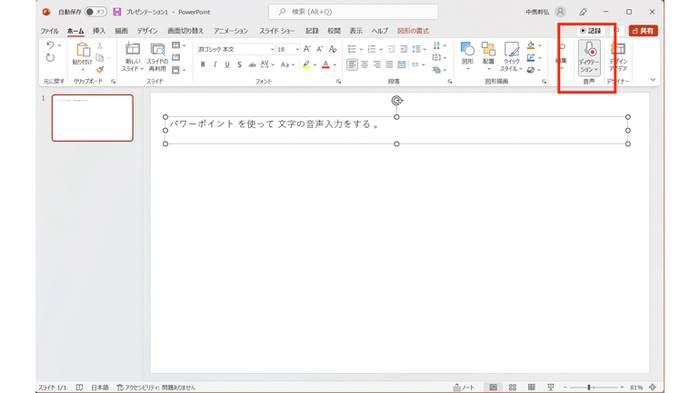Open the File (ファイル) tab

[x=50, y=31]
